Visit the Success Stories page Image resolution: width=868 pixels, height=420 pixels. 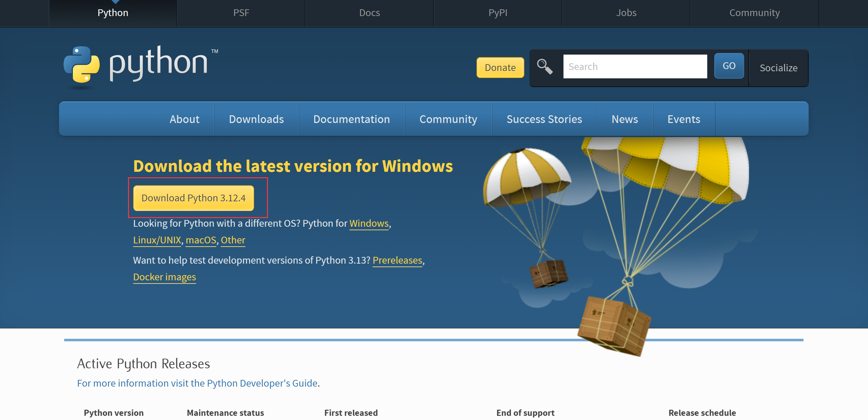544,119
